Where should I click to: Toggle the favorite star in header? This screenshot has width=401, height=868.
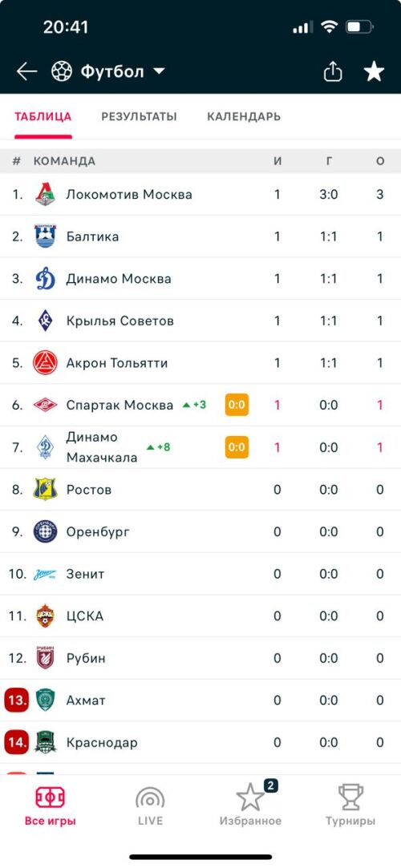(374, 71)
